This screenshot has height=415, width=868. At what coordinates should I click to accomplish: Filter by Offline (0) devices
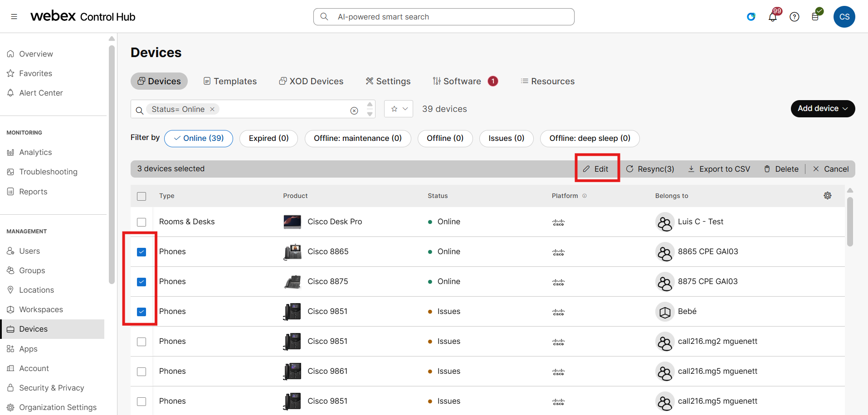[x=444, y=138]
